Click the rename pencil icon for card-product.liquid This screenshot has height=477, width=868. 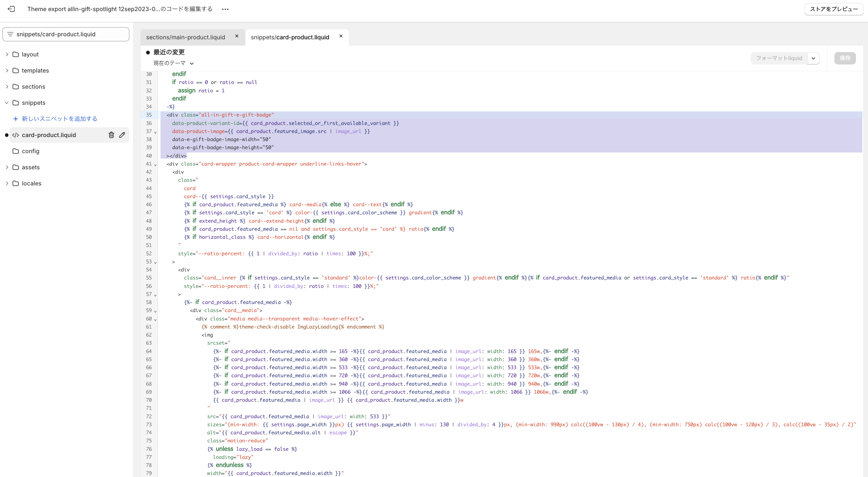(x=122, y=135)
